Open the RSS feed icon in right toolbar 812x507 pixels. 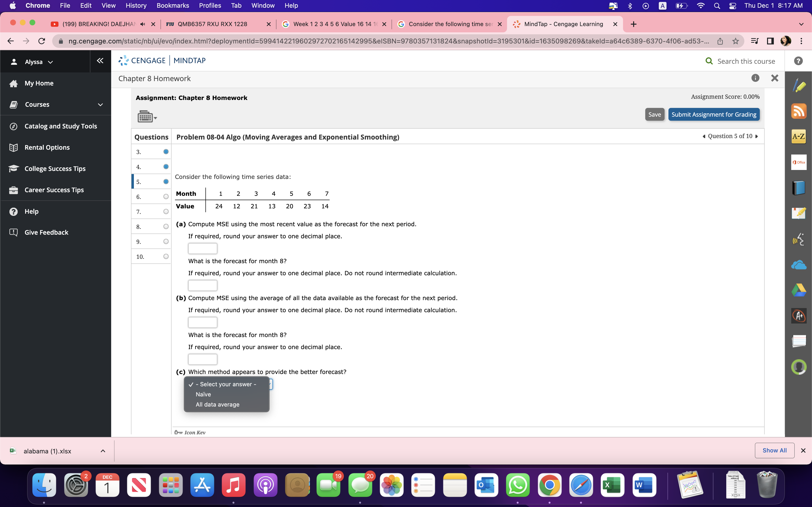(798, 111)
